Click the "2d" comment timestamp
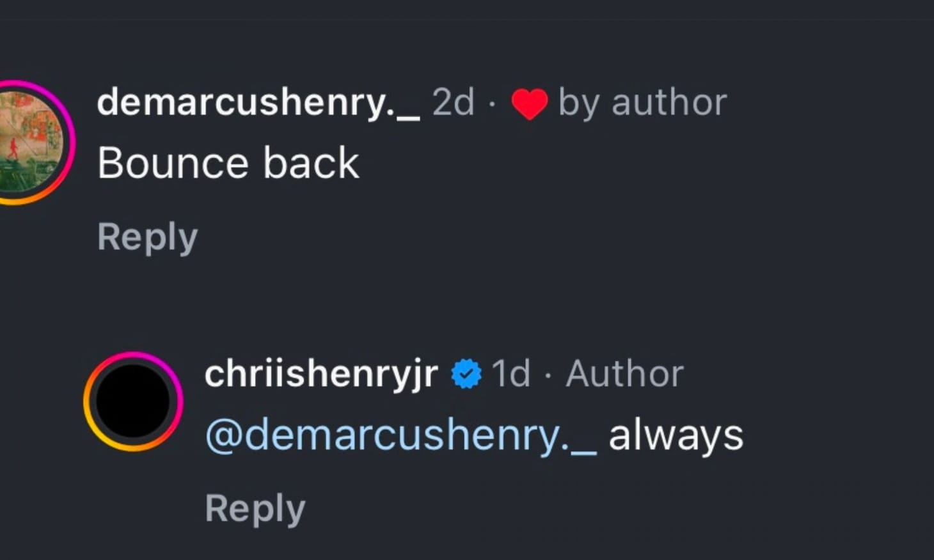This screenshot has height=560, width=934. [x=453, y=102]
